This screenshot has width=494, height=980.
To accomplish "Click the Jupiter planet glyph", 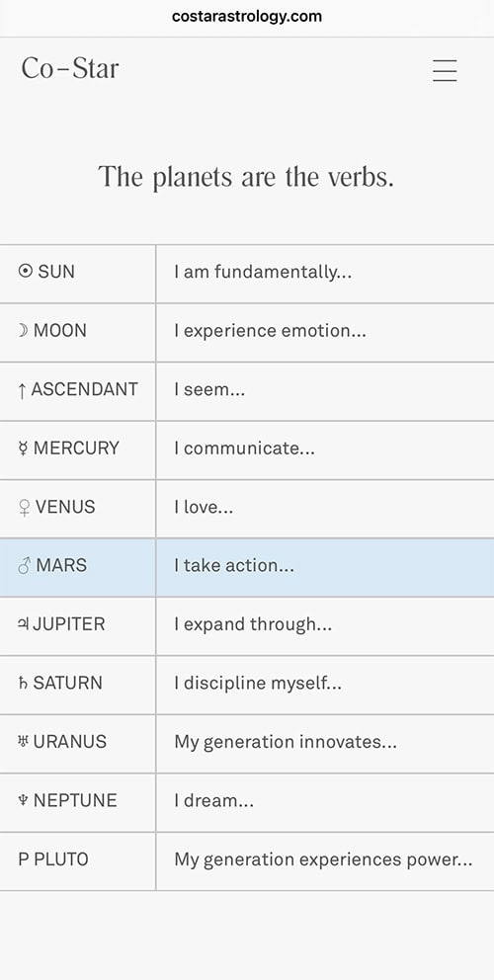I will (24, 624).
